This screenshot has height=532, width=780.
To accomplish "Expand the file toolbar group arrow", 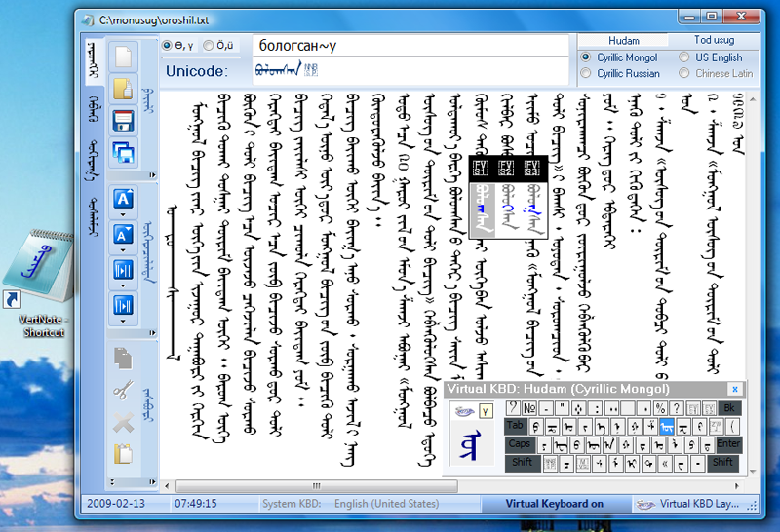I will point(152,175).
